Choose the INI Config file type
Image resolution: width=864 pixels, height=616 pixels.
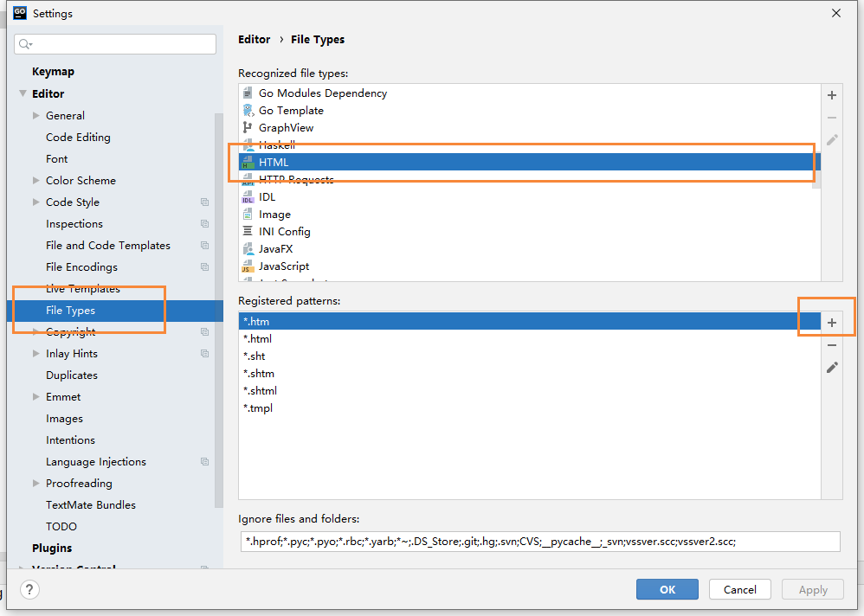pos(284,232)
